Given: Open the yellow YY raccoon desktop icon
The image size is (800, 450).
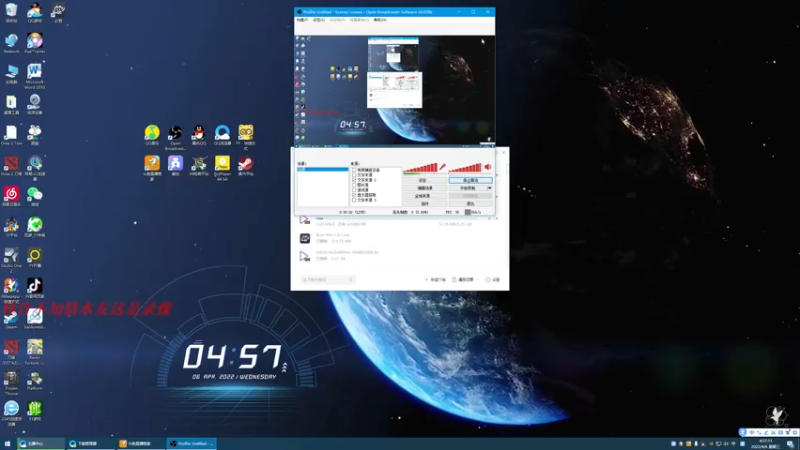Looking at the screenshot, I should 246,137.
